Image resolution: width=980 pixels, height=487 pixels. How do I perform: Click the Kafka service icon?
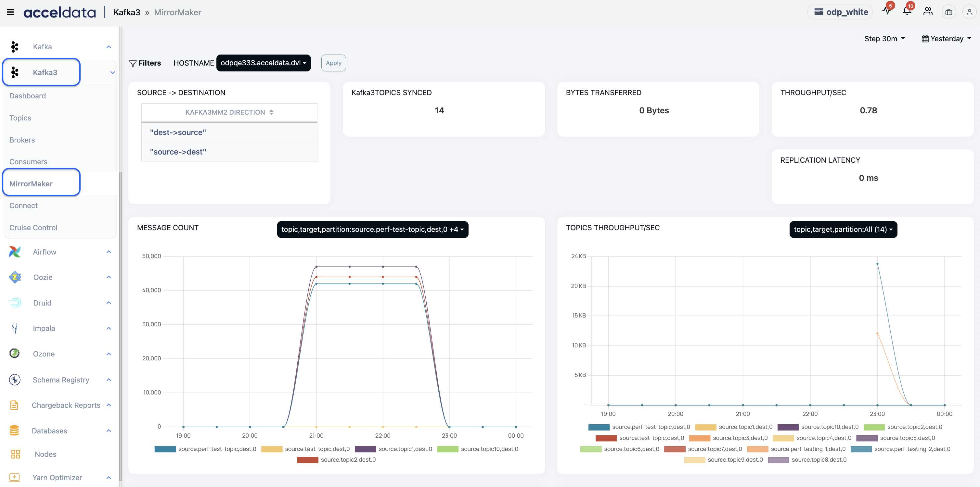point(15,47)
